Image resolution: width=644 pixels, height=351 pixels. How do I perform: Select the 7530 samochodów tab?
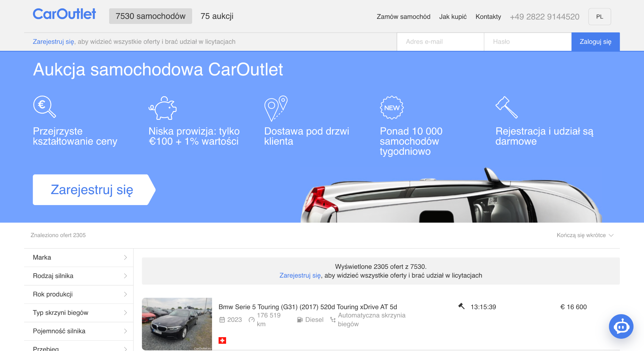coord(151,16)
